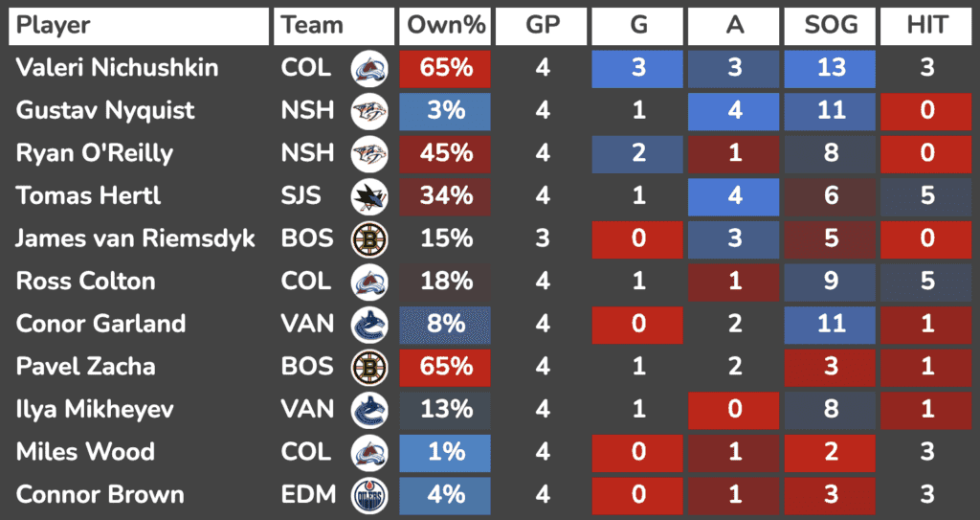Image resolution: width=980 pixels, height=520 pixels.
Task: Click Colorado Avalanche logo beside Valeri Nichushkin
Action: (367, 68)
